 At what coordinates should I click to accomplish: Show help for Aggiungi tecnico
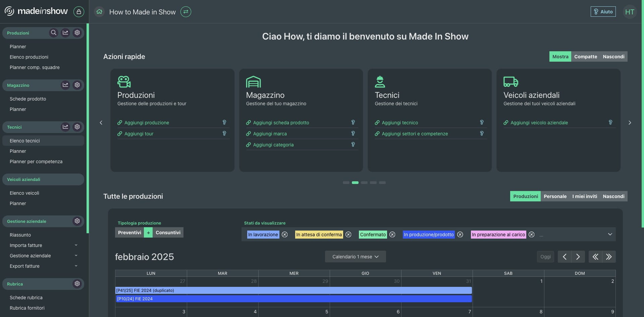482,122
